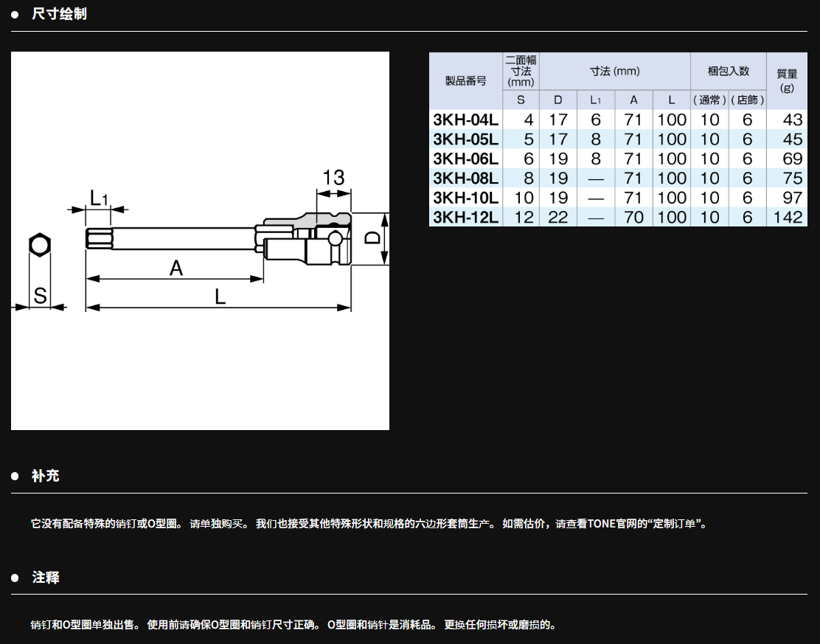Select product number 3KH-08L in the table
This screenshot has width=820, height=644.
tap(466, 179)
